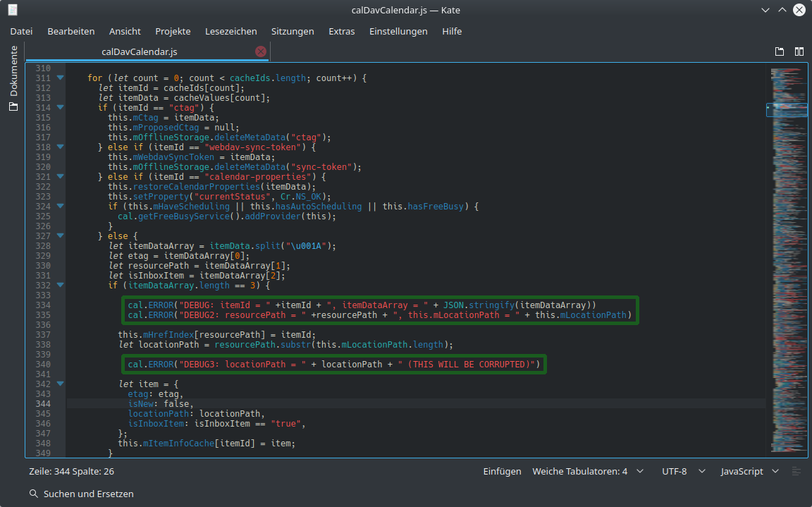
Task: Open the UTF-8 encoding dropdown
Action: pyautogui.click(x=681, y=471)
